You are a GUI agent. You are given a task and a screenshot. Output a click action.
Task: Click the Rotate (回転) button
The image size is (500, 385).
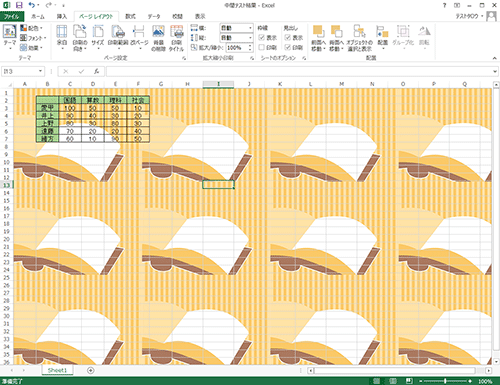pyautogui.click(x=424, y=37)
